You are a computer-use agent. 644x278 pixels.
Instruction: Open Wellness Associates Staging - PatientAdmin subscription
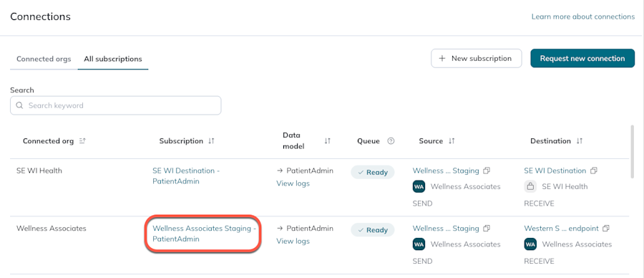point(204,233)
